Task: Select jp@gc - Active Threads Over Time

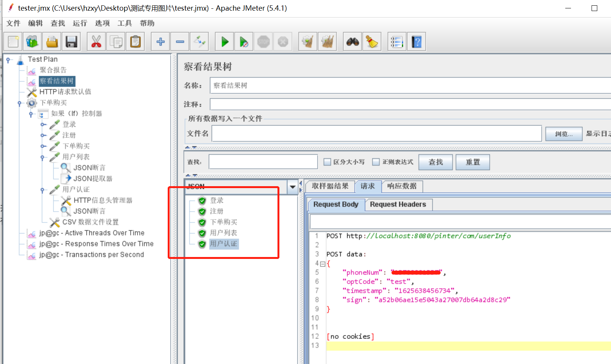Action: (x=91, y=233)
